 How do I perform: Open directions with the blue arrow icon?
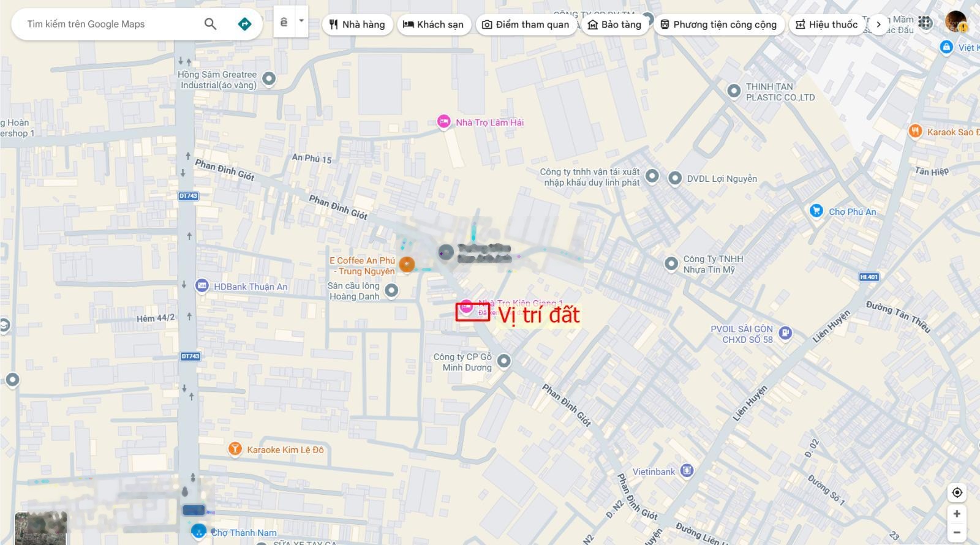(244, 24)
